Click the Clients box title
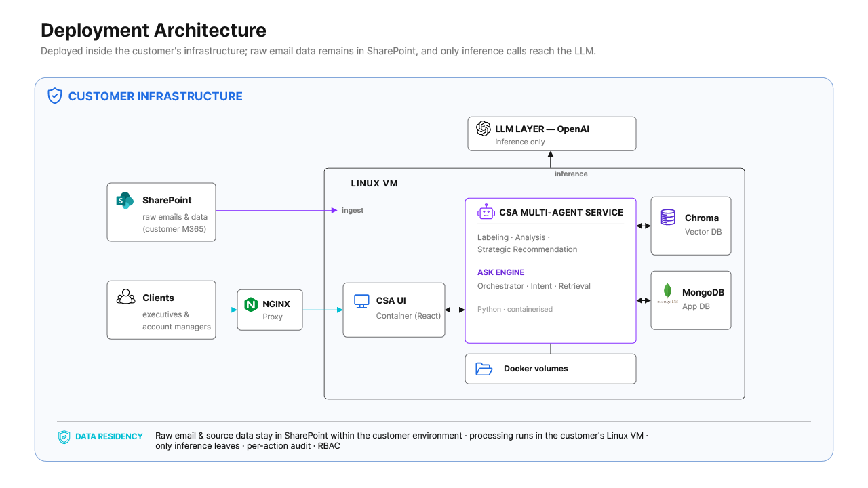The image size is (868, 488). pos(158,298)
